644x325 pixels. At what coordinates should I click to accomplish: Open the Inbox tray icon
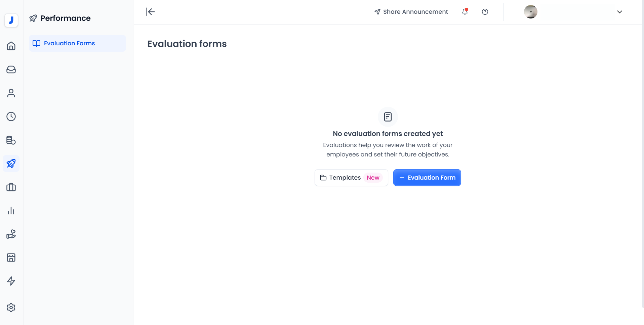click(11, 69)
